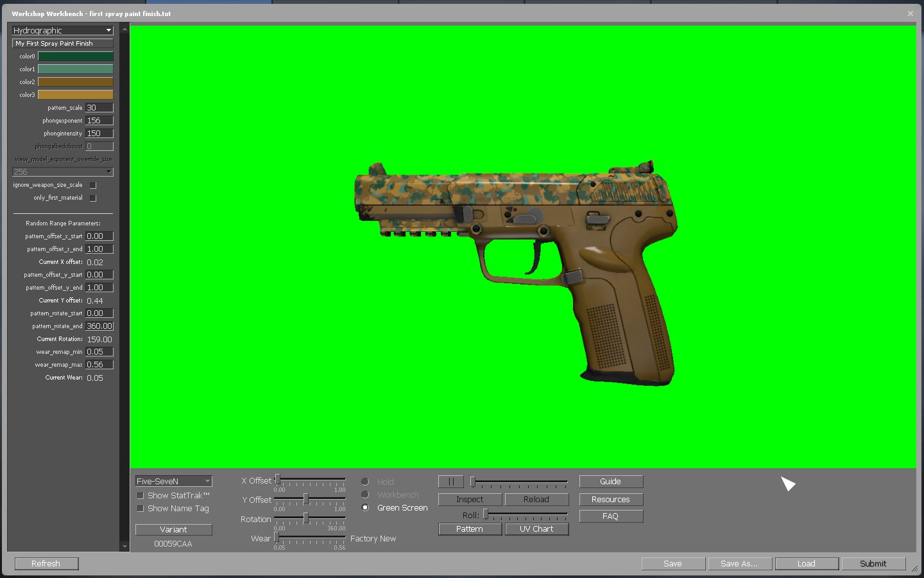Edit the wear_remap_min field

pyautogui.click(x=99, y=351)
